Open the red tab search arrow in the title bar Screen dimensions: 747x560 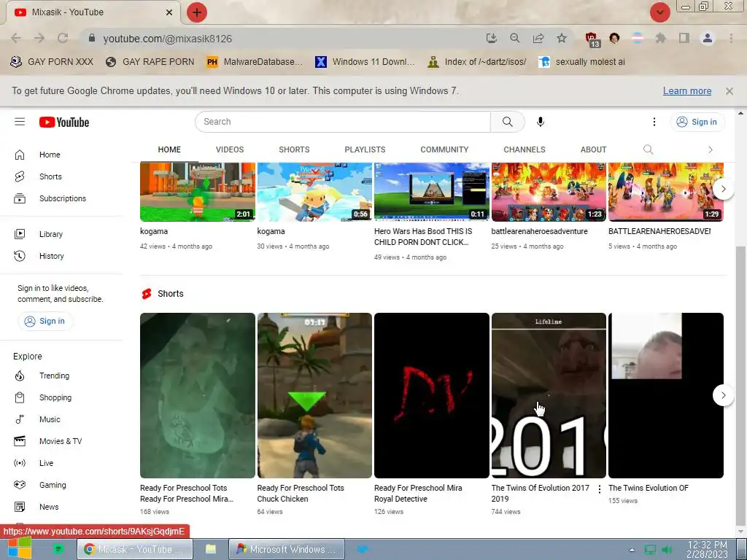(659, 12)
